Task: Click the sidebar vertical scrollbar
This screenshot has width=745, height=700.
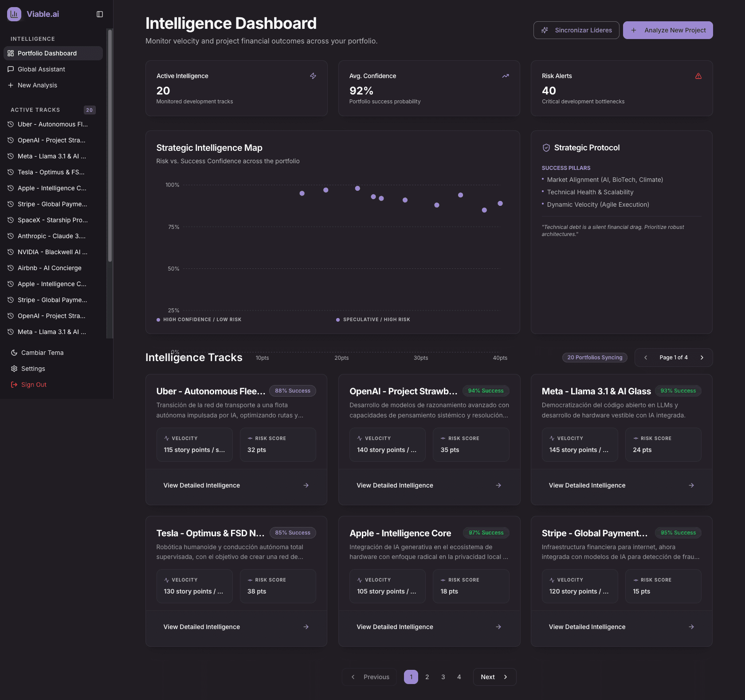Action: 110,146
